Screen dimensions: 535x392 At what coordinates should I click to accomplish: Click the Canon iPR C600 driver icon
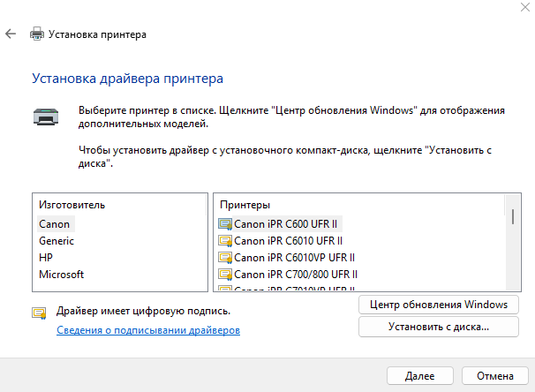tap(225, 224)
